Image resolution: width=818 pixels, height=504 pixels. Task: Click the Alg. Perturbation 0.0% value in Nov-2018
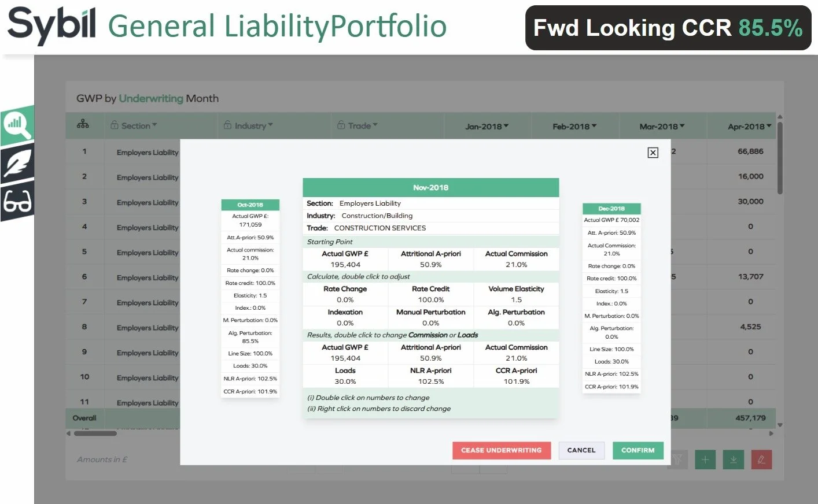pyautogui.click(x=517, y=323)
